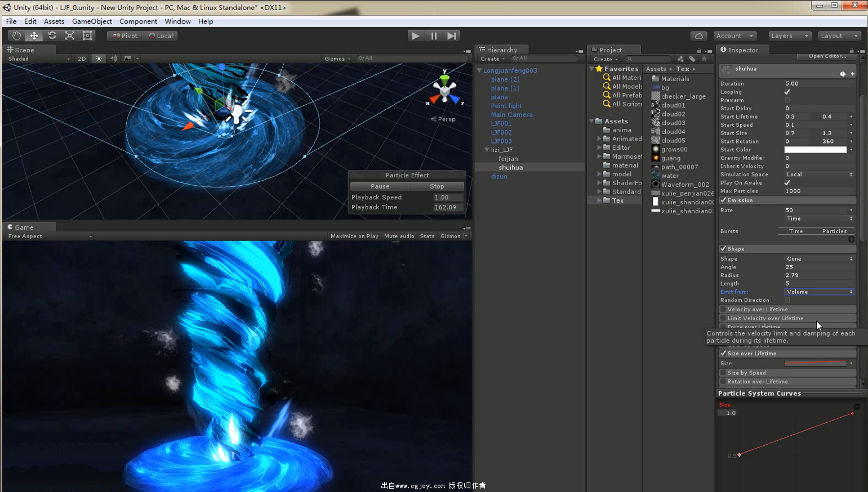Open the Account dropdown
Viewport: 868px width, 492px height.
pos(735,35)
